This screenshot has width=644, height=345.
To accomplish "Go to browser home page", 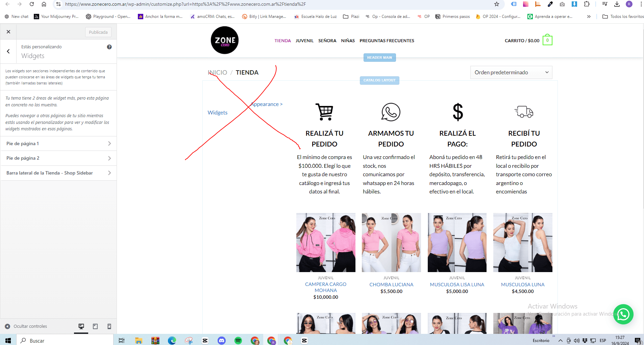I will pyautogui.click(x=44, y=4).
